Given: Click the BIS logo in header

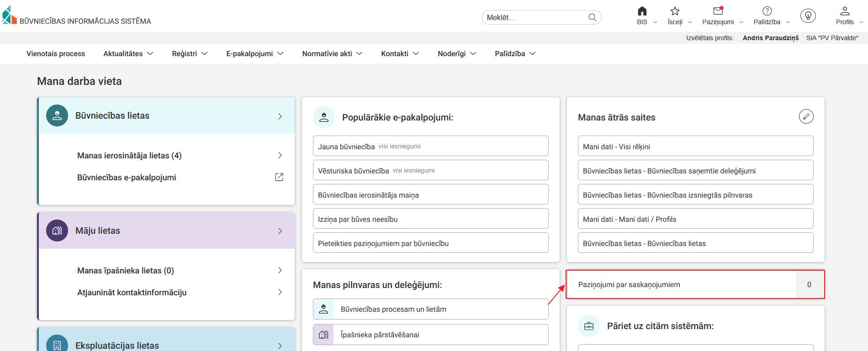Looking at the screenshot, I should pos(9,16).
